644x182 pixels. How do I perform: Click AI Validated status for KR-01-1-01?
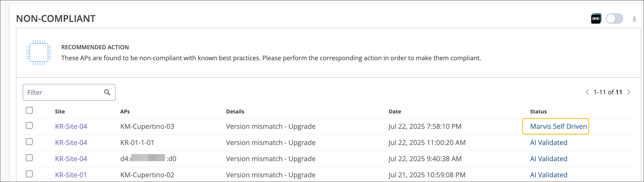click(548, 143)
